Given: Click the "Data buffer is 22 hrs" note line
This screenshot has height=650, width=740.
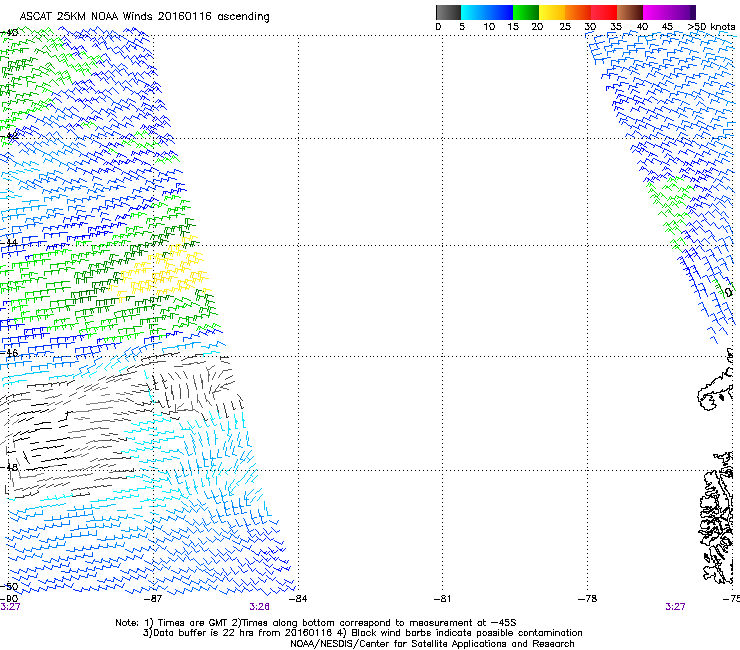Looking at the screenshot, I should [x=362, y=633].
